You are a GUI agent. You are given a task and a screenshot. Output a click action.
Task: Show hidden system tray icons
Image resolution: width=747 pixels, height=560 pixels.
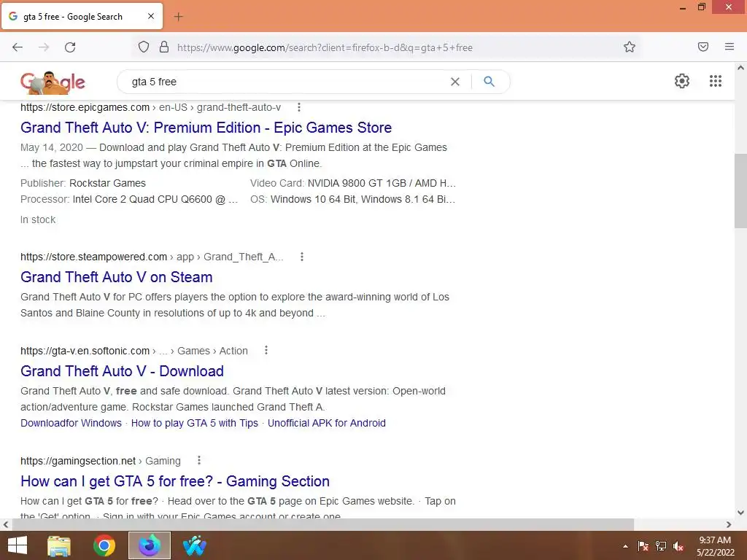click(x=625, y=546)
